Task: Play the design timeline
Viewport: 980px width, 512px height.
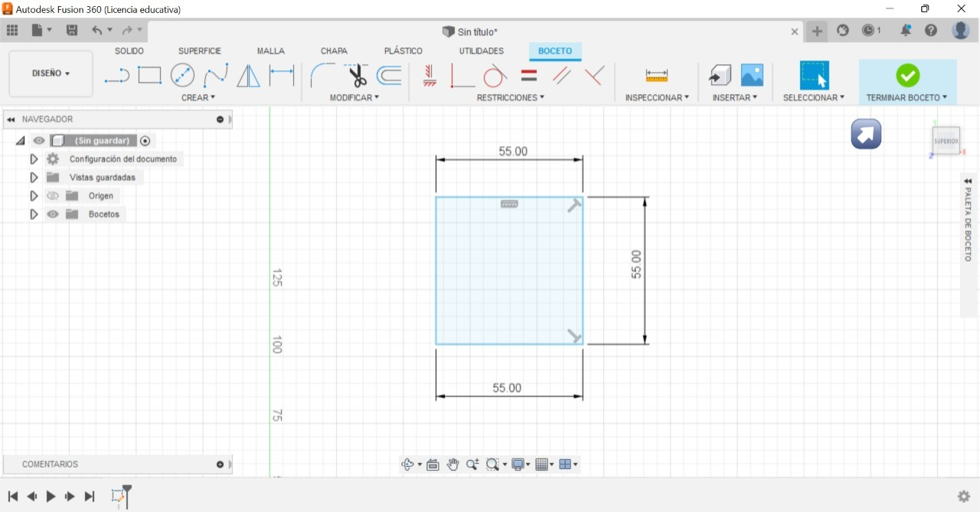Action: (51, 497)
